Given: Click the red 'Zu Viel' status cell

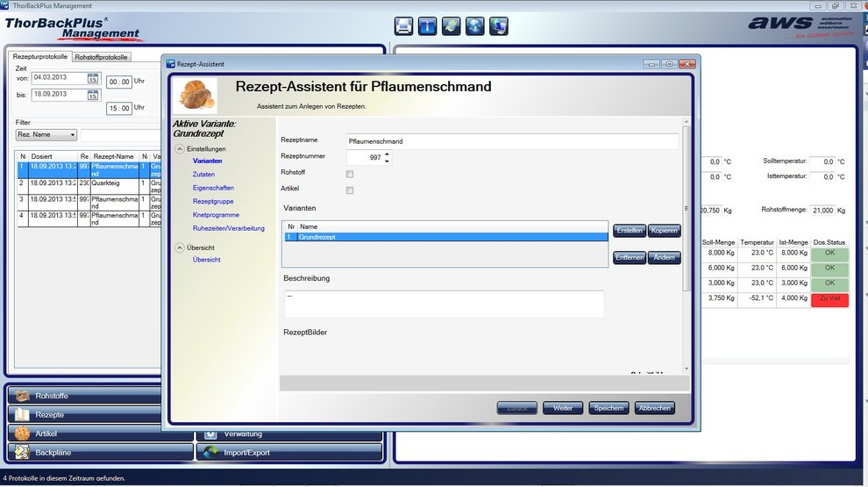Looking at the screenshot, I should pyautogui.click(x=829, y=299).
